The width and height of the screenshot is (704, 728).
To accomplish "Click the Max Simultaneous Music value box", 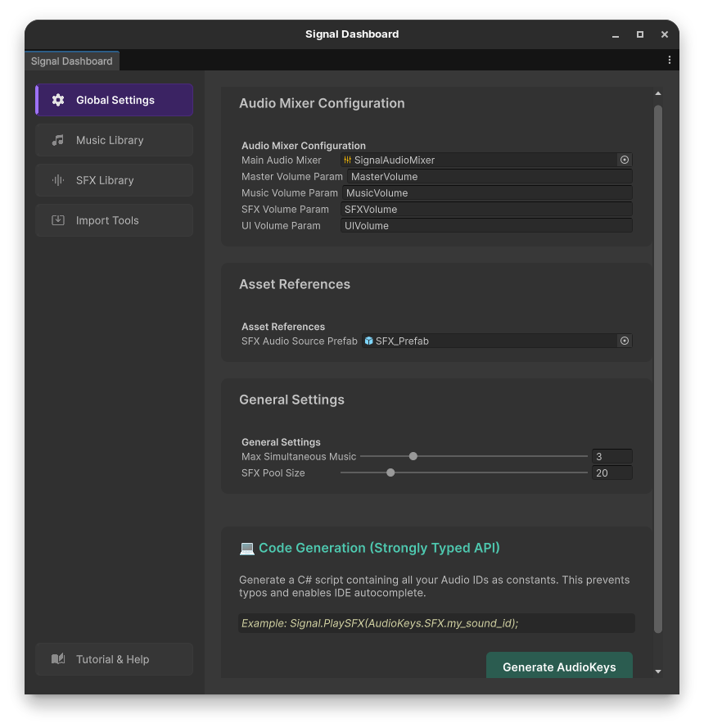I will 612,456.
